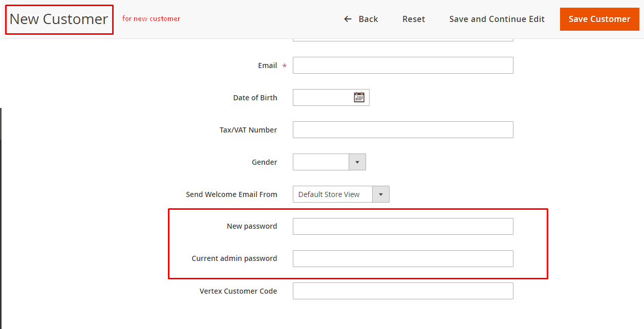
Task: Focus the Email input field
Action: coord(402,65)
